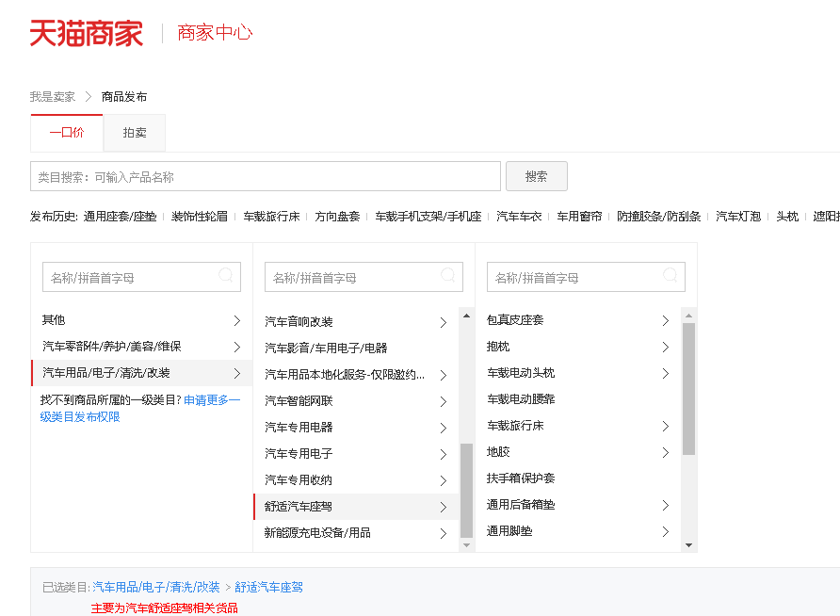Image resolution: width=840 pixels, height=616 pixels.
Task: Select history item 方向盘套
Action: click(x=337, y=217)
